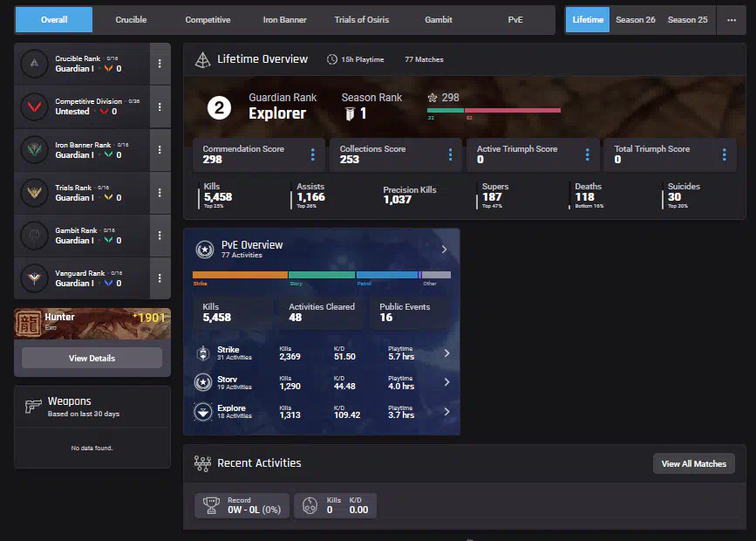Click the Record trophy icon
This screenshot has width=756, height=541.
pos(211,505)
